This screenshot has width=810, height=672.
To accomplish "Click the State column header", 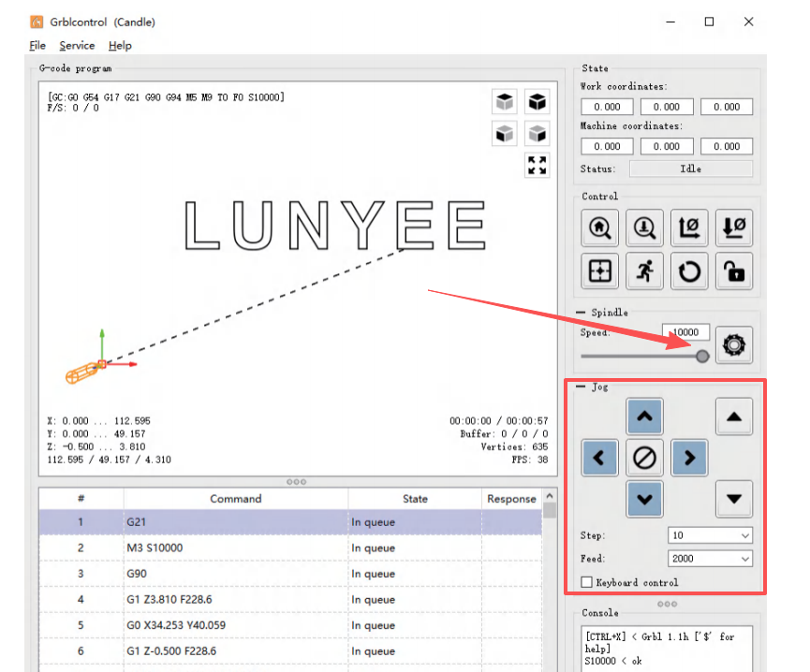I will click(x=415, y=499).
